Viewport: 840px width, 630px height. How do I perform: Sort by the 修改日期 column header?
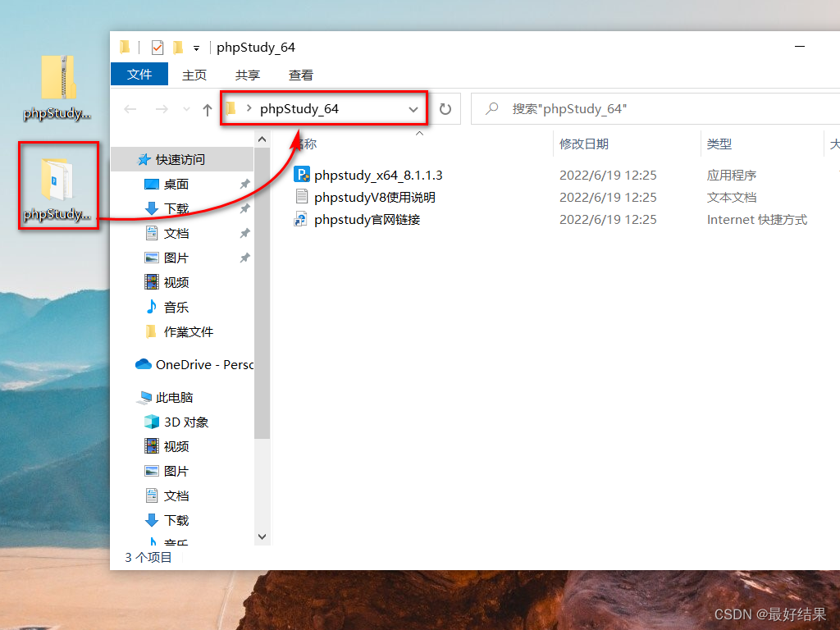click(584, 144)
